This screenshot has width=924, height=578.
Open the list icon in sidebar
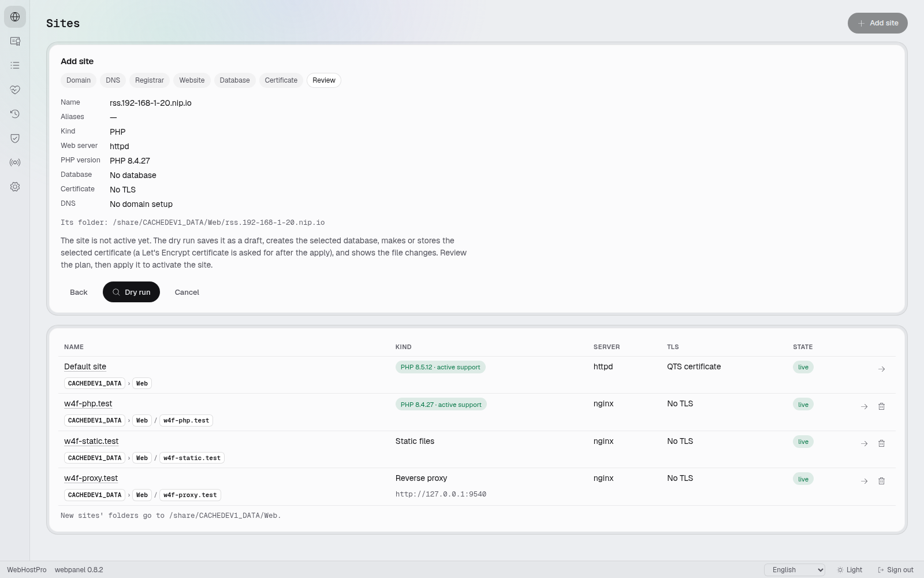point(15,65)
